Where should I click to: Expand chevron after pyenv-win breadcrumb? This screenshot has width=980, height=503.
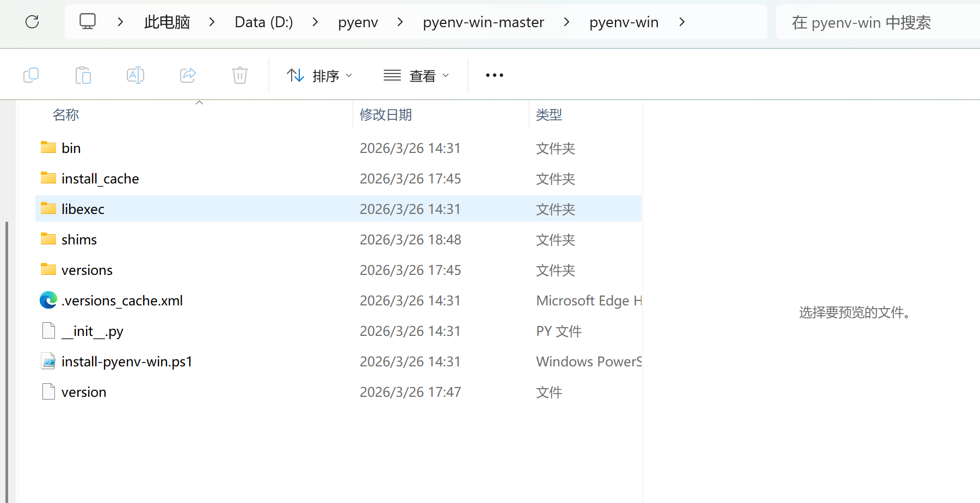pyautogui.click(x=682, y=22)
